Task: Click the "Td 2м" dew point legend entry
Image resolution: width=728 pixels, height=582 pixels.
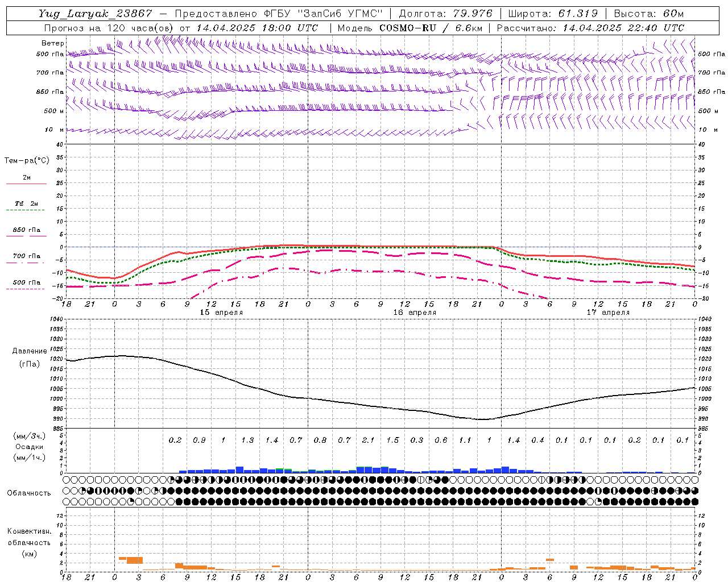Action: pos(27,203)
